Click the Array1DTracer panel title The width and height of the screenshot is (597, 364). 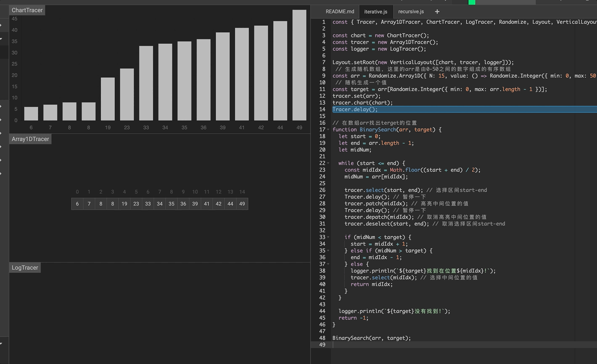30,139
